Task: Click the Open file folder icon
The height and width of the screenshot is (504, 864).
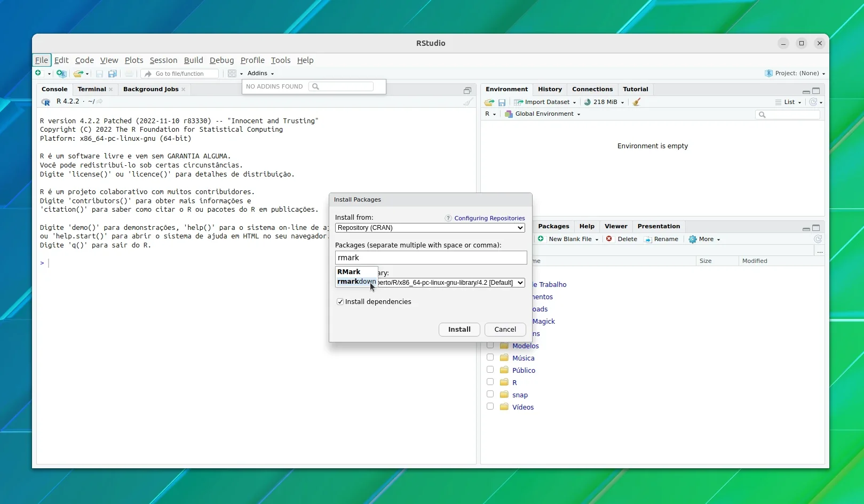Action: point(78,74)
